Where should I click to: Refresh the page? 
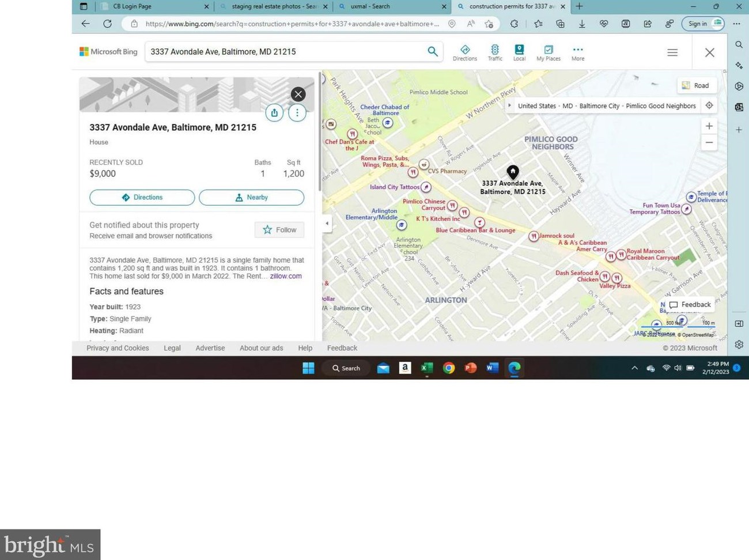107,24
